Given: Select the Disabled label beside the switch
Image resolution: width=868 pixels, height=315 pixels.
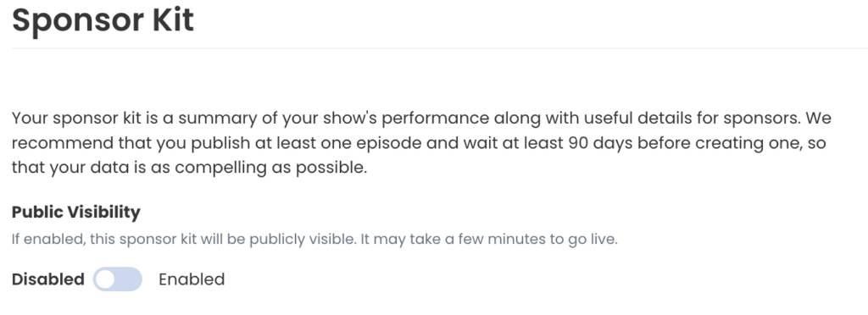Looking at the screenshot, I should [48, 279].
